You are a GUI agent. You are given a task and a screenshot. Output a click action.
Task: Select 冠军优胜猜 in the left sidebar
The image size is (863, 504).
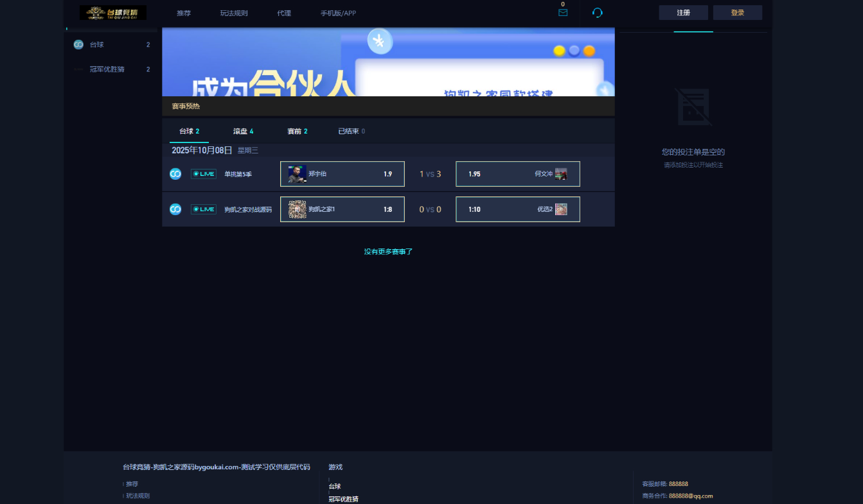pos(107,69)
